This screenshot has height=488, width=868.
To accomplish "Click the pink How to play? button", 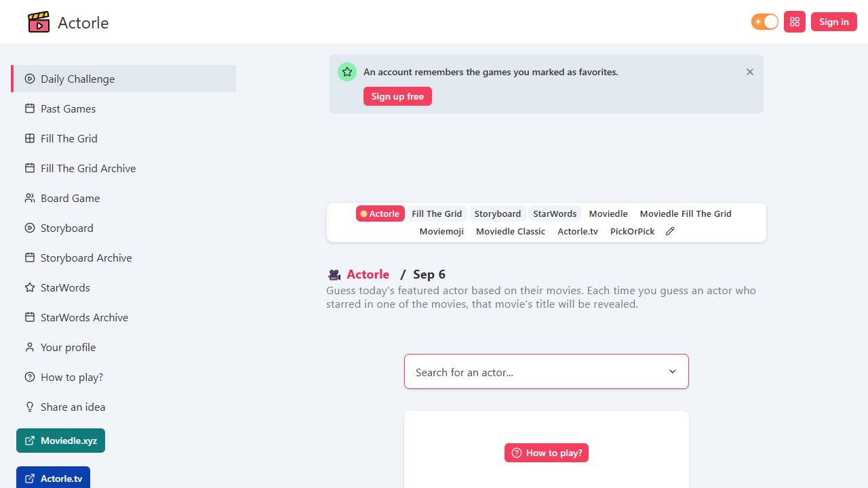I will [547, 453].
